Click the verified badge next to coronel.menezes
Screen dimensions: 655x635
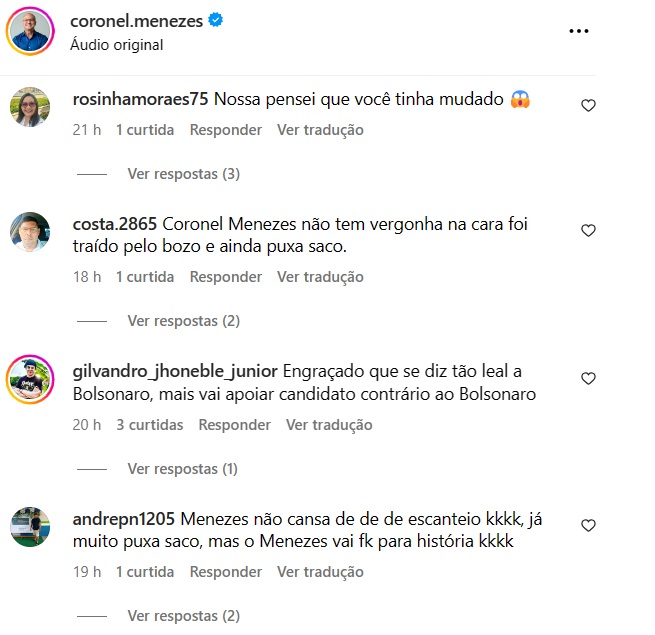click(x=216, y=20)
